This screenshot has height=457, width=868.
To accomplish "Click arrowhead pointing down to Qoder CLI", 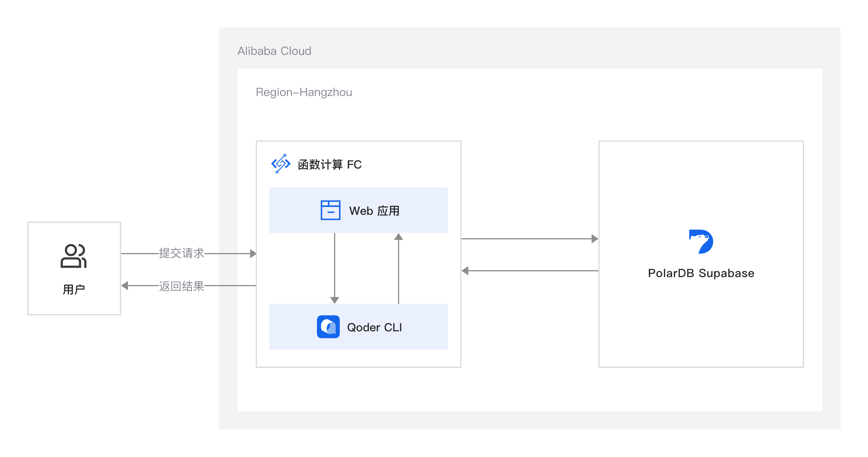I will 335,300.
